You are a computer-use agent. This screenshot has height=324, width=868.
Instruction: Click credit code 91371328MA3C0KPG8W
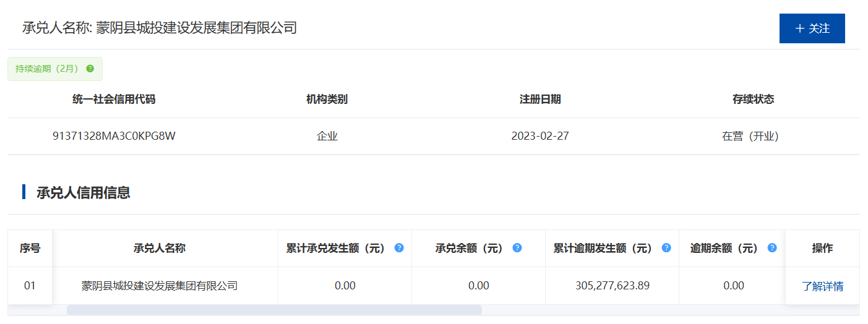coord(114,136)
